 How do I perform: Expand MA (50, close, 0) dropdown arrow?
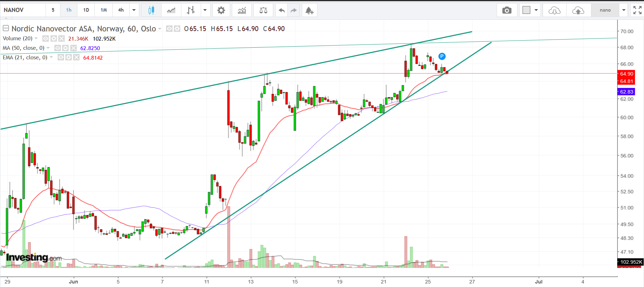click(48, 48)
